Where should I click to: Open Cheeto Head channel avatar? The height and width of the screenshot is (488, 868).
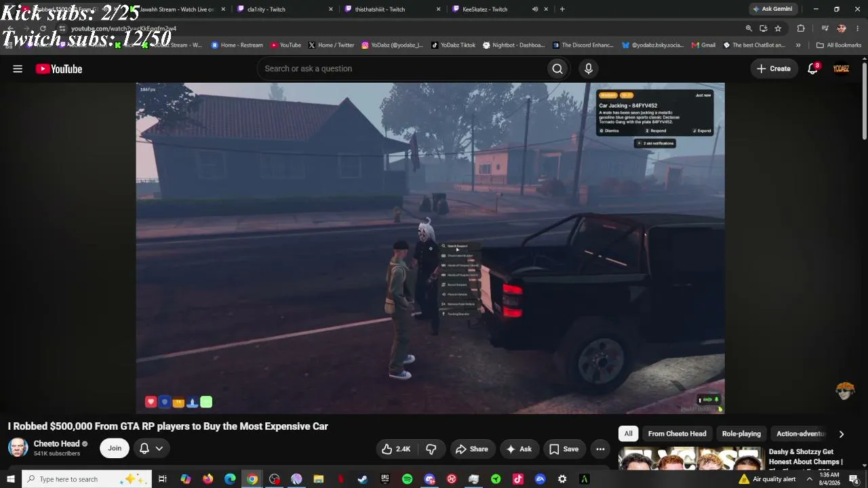(x=18, y=448)
